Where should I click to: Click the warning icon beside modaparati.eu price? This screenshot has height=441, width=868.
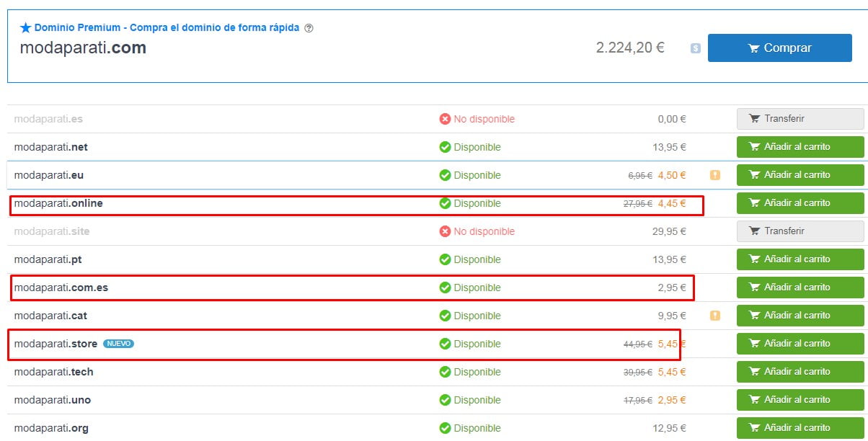pyautogui.click(x=715, y=174)
